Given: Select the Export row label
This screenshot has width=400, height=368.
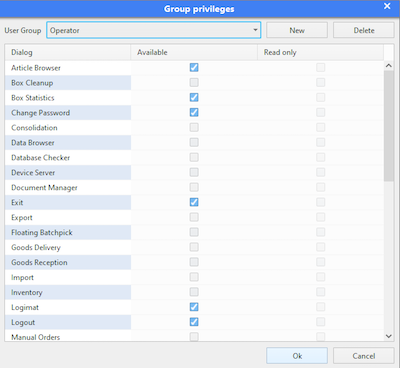Looking at the screenshot, I should tap(22, 218).
